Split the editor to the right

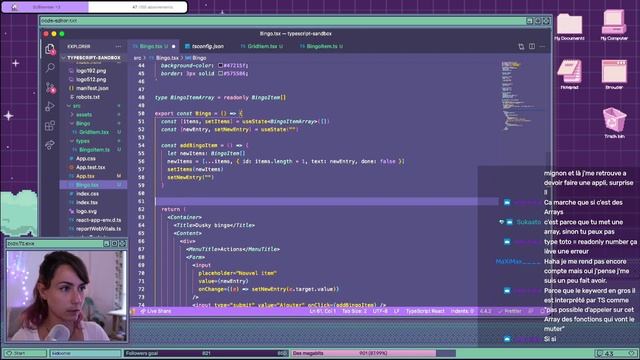tap(532, 47)
